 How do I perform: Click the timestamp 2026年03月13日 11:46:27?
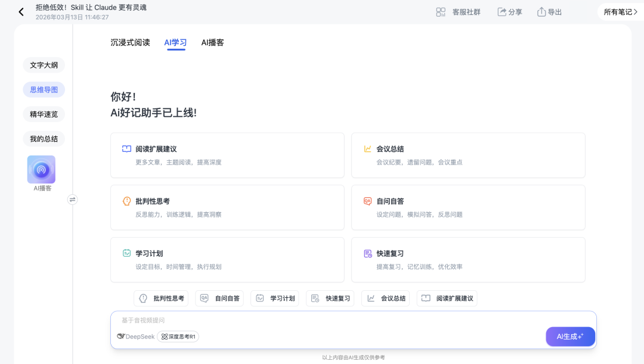[72, 17]
